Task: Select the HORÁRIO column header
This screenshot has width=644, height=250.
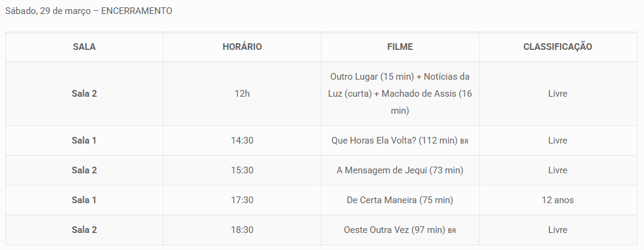Action: [242, 47]
